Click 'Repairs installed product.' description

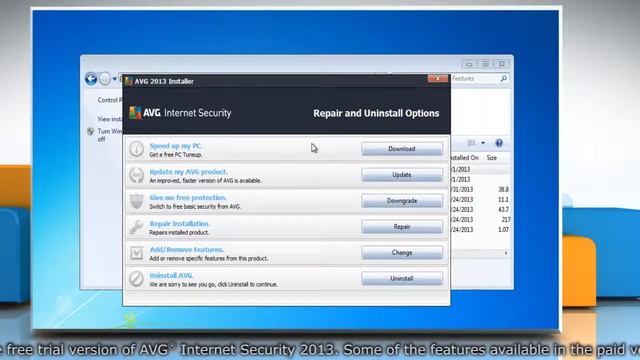click(x=179, y=232)
